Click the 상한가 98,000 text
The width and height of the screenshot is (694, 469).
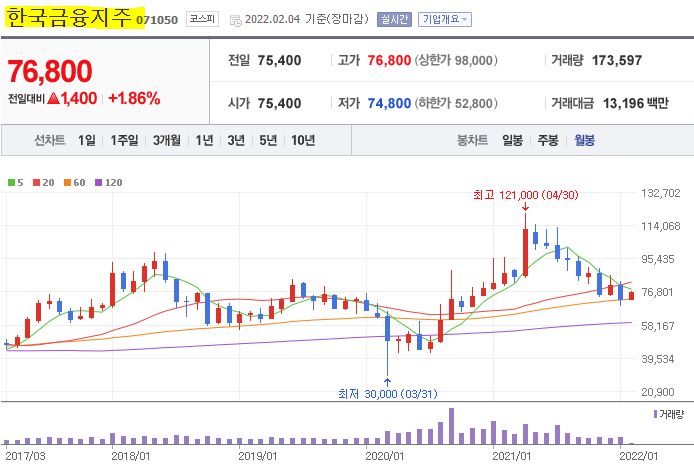click(456, 61)
